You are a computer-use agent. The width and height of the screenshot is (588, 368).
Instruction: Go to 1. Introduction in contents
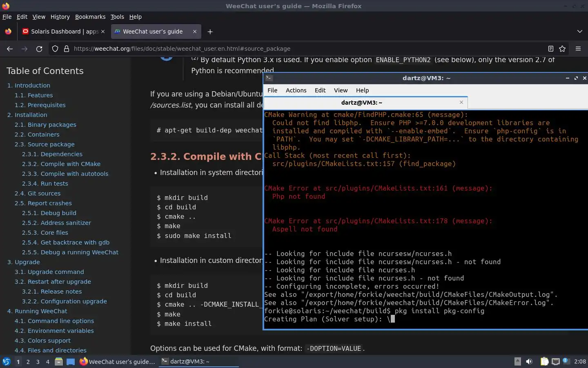click(x=29, y=85)
